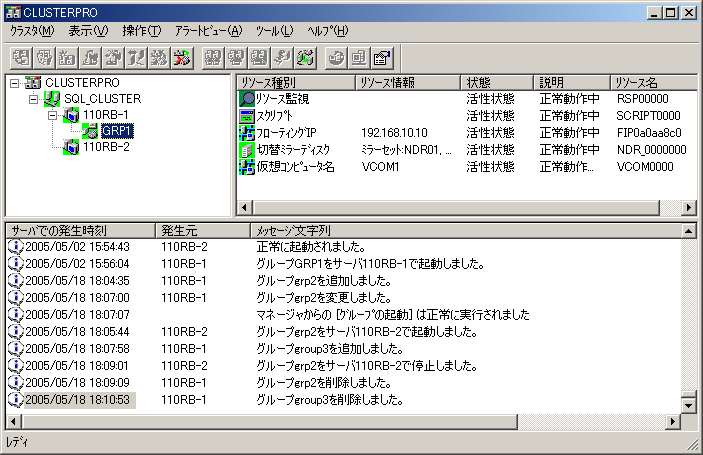Image resolution: width=703 pixels, height=455 pixels.
Task: Sort by リソース名 column header
Action: (x=654, y=82)
